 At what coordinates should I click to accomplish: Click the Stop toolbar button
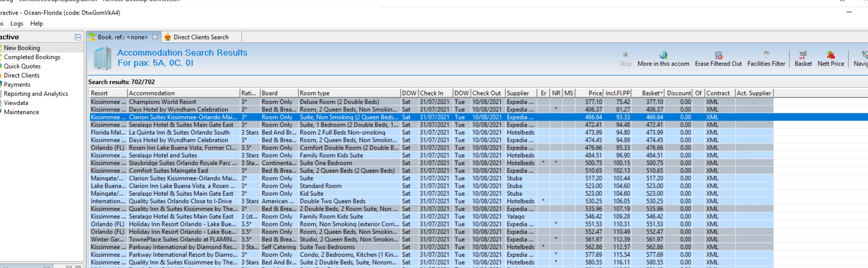625,59
